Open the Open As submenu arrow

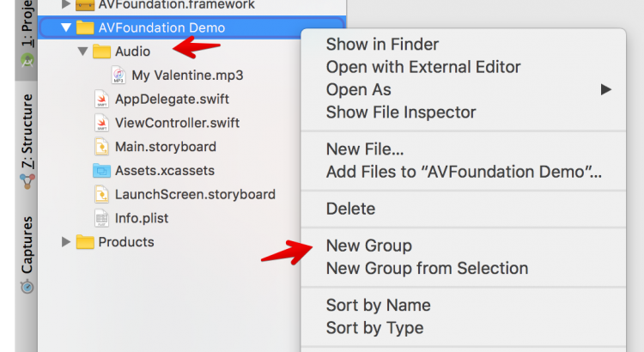tap(606, 89)
